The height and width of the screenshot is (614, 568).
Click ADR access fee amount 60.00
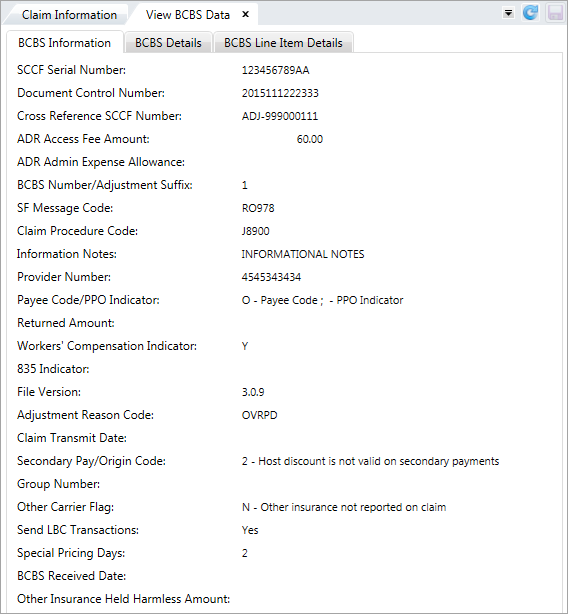(x=310, y=139)
